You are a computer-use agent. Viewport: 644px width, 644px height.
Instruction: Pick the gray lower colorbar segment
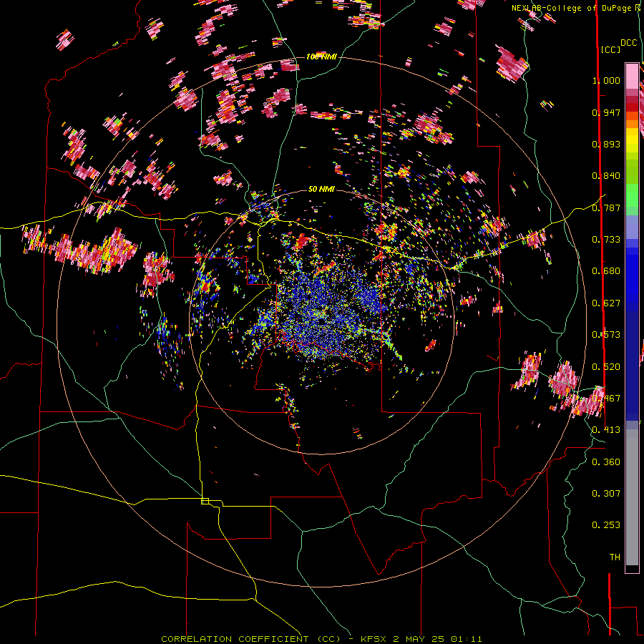pos(632,497)
